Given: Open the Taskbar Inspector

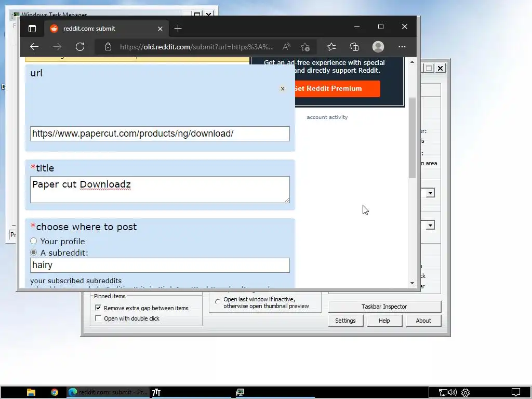Looking at the screenshot, I should (x=384, y=307).
